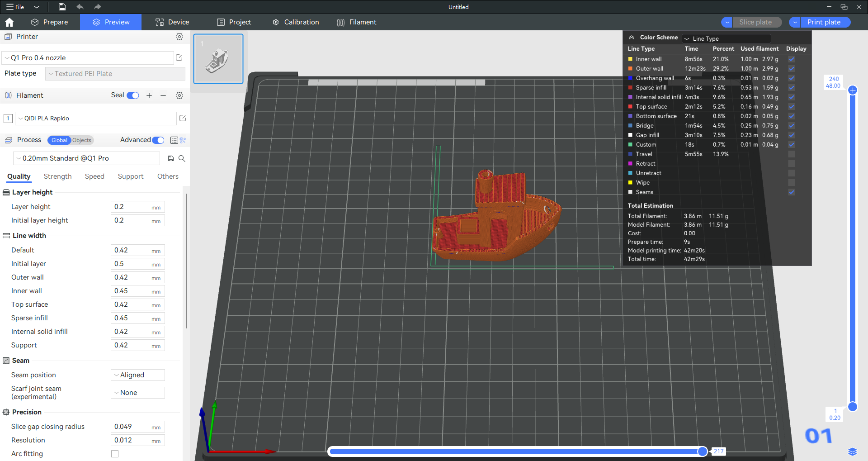
Task: Click the save file icon
Action: 62,7
